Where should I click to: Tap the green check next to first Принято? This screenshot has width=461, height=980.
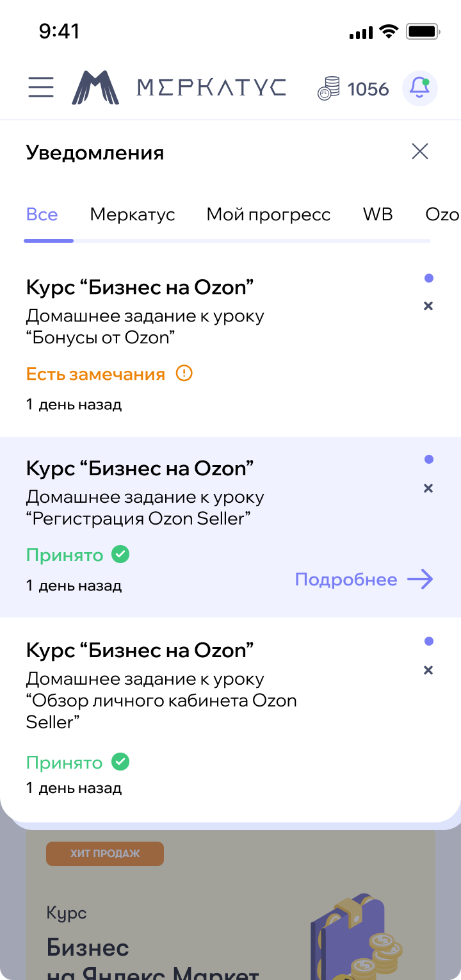pos(120,554)
